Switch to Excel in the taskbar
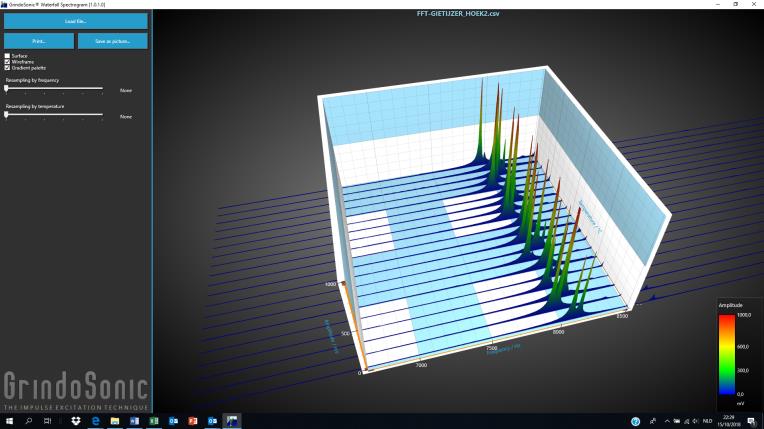Image resolution: width=764 pixels, height=429 pixels. [x=154, y=421]
